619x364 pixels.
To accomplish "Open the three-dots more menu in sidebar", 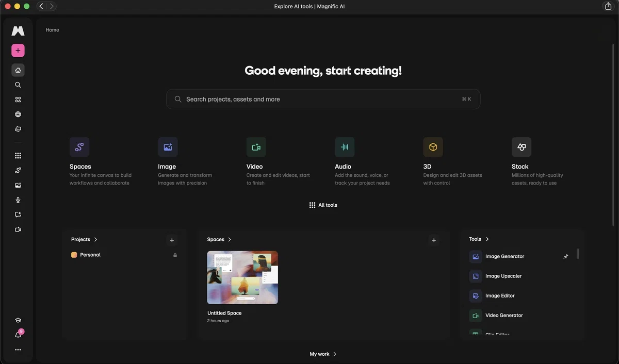I will [18, 350].
